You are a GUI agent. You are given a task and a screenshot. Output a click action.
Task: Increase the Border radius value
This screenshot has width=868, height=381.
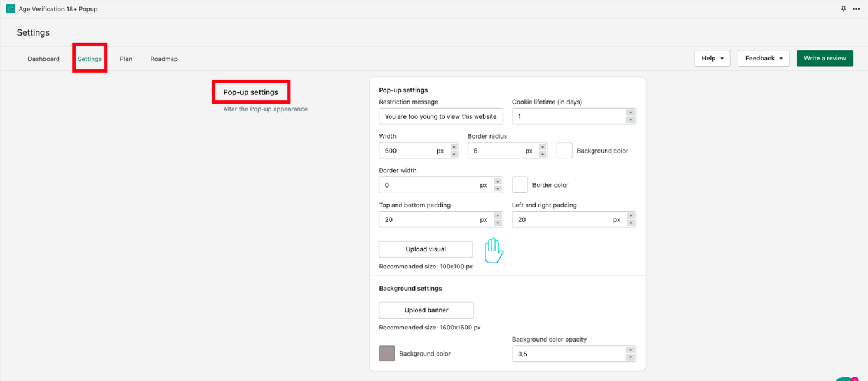(543, 148)
